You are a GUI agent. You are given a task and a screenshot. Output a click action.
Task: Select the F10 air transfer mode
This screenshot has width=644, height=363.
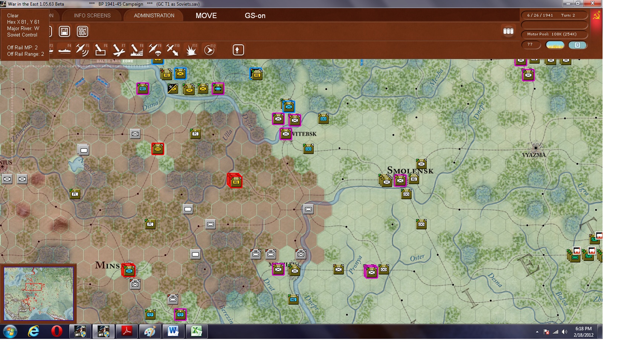pyautogui.click(x=172, y=50)
